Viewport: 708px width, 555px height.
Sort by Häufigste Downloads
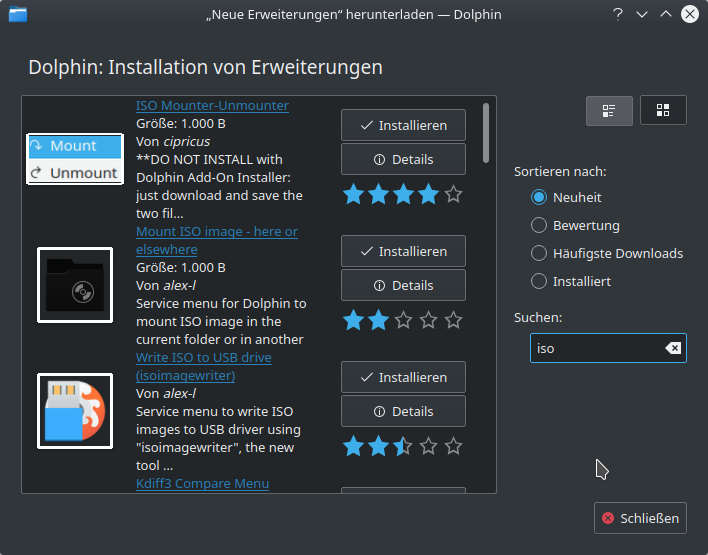539,253
